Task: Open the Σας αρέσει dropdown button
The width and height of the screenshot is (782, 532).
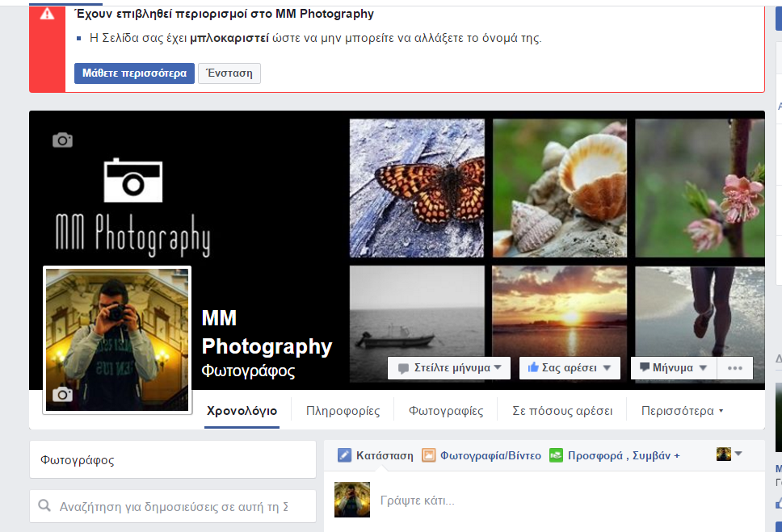Action: click(x=570, y=368)
